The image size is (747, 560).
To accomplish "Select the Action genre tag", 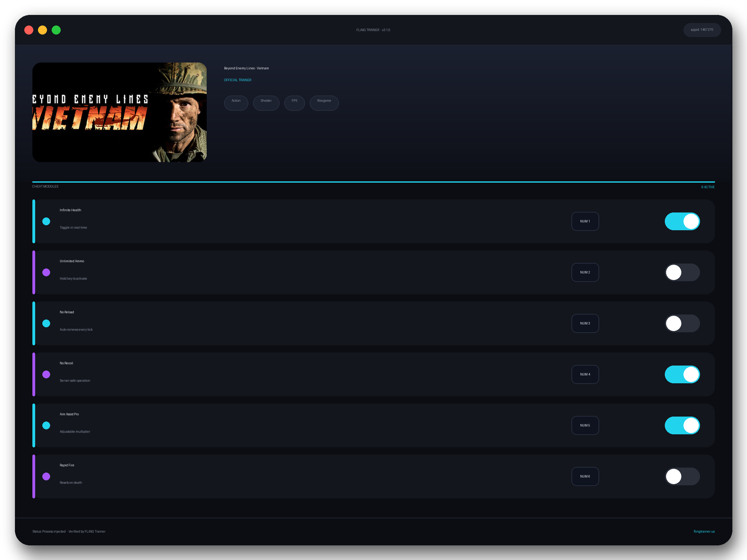I will pyautogui.click(x=236, y=103).
